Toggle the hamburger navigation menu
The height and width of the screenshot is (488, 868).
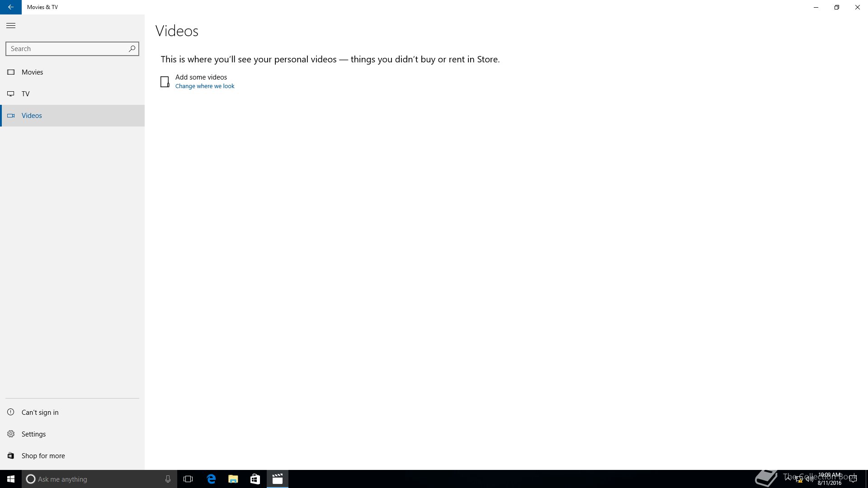[11, 26]
